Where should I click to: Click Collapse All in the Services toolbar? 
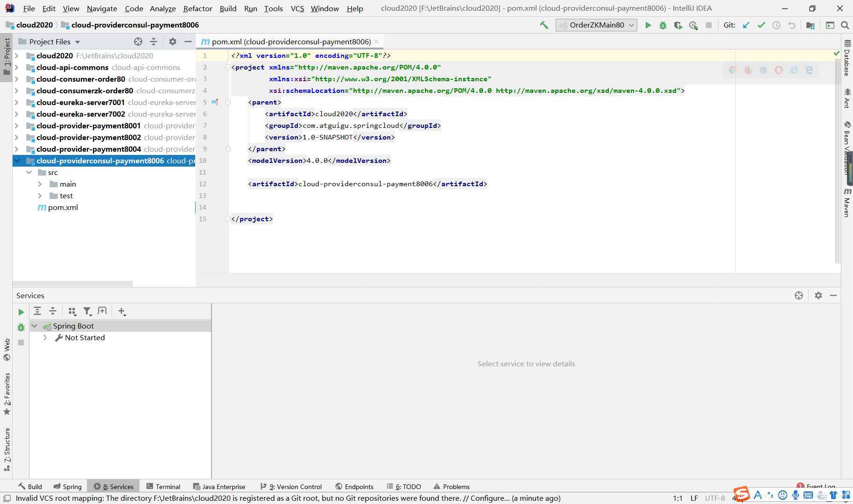(x=53, y=311)
